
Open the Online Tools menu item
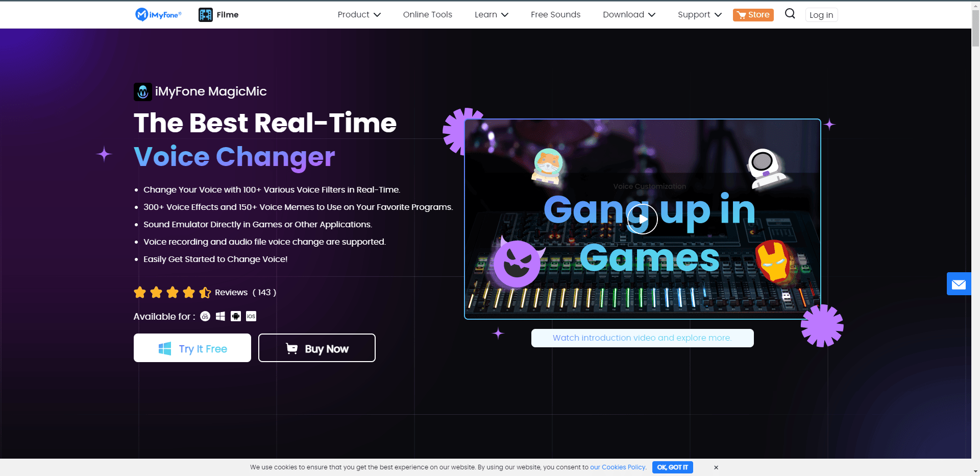coord(428,15)
